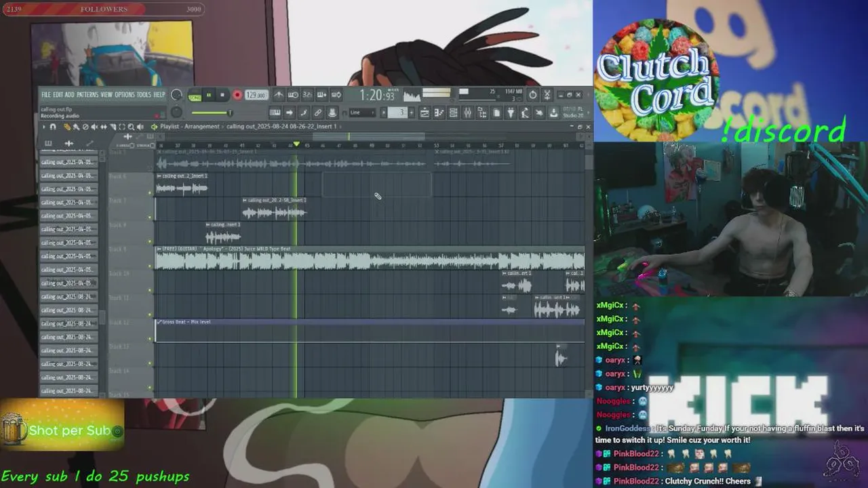Open the piano roll icon

pyautogui.click(x=439, y=113)
